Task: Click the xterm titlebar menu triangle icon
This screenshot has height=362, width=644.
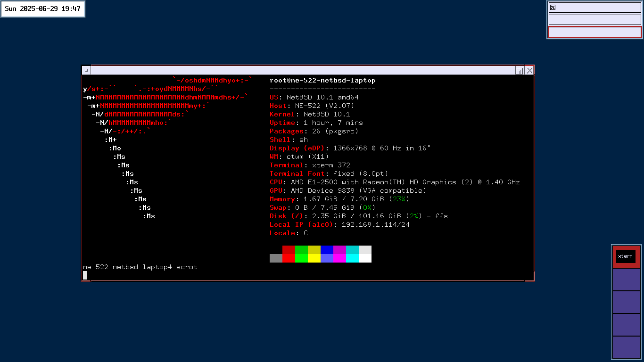Action: click(86, 70)
